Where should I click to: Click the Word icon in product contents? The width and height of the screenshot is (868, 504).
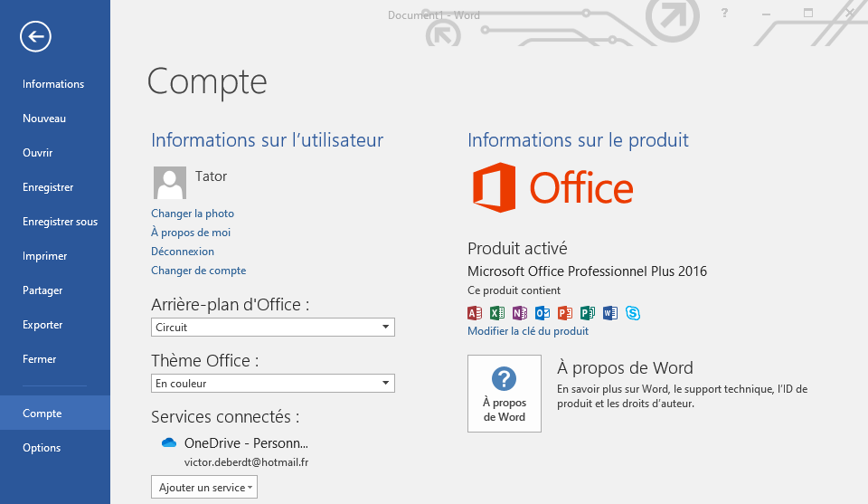pos(610,313)
